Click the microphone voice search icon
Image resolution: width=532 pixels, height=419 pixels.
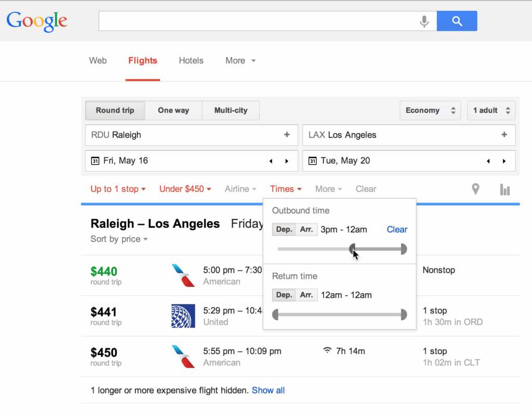(x=424, y=21)
